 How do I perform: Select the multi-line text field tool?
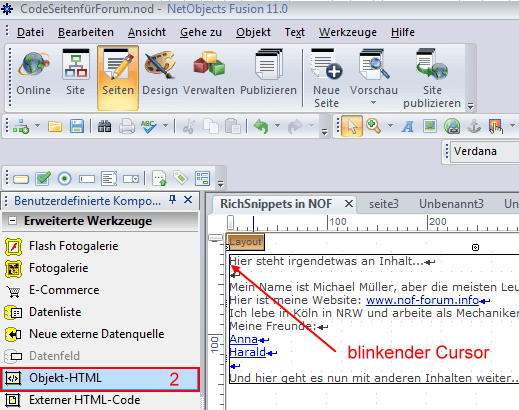click(x=109, y=179)
